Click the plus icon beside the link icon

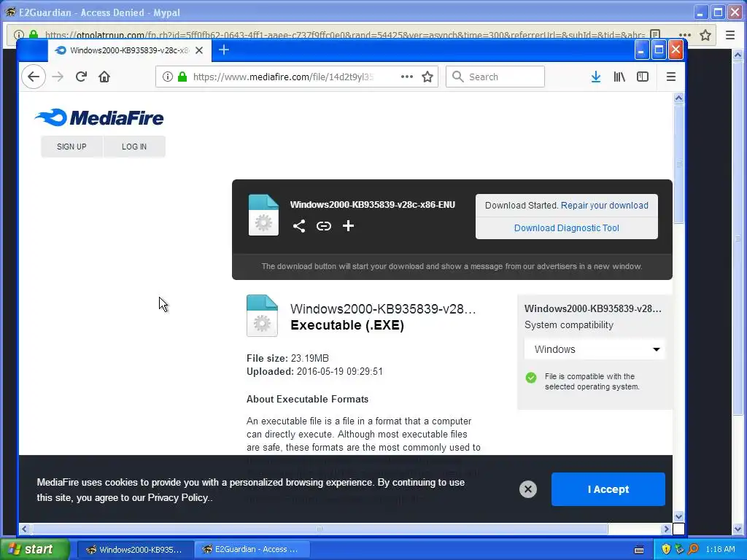coord(348,226)
